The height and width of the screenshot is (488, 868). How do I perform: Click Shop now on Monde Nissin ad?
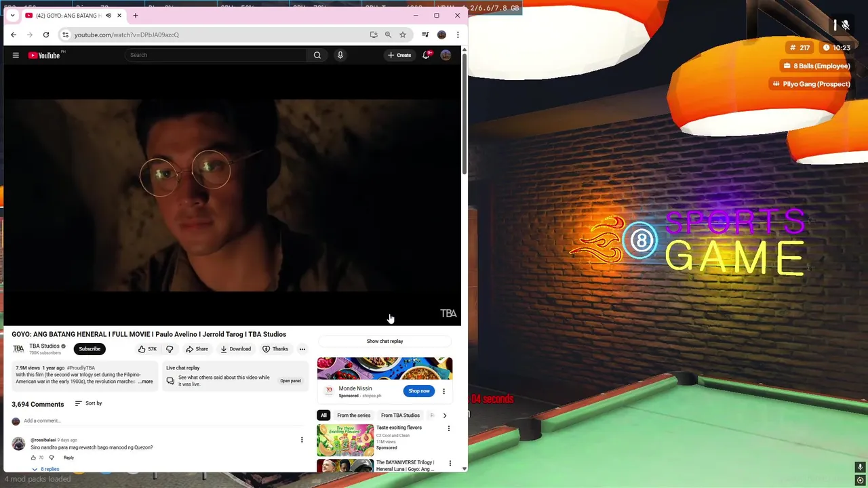(419, 391)
